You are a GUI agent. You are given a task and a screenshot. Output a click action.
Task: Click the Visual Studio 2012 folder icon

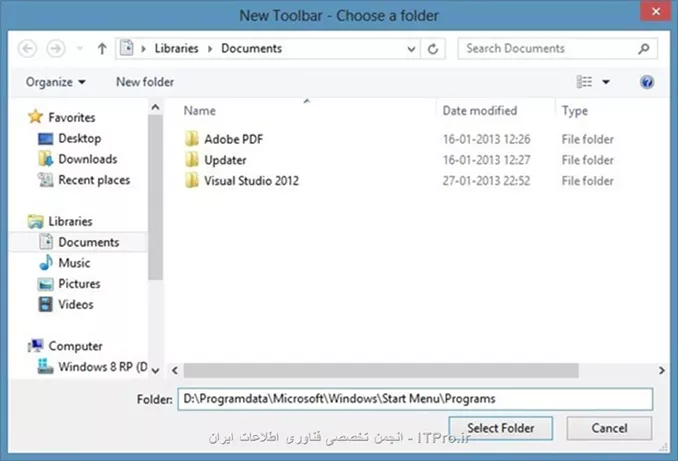click(192, 180)
